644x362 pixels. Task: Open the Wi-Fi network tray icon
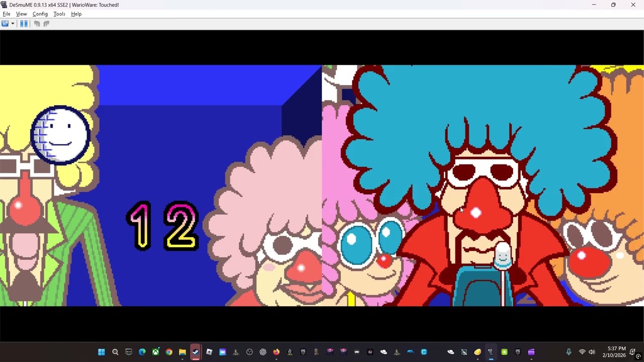pos(582,352)
